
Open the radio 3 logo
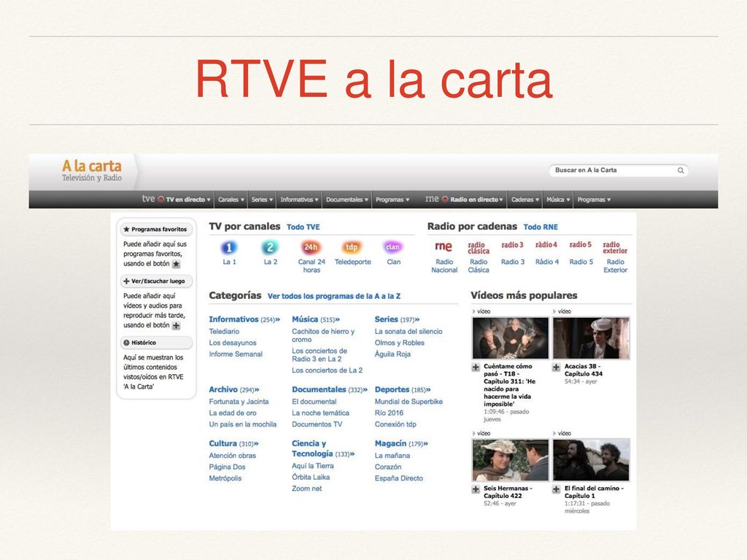coord(512,245)
